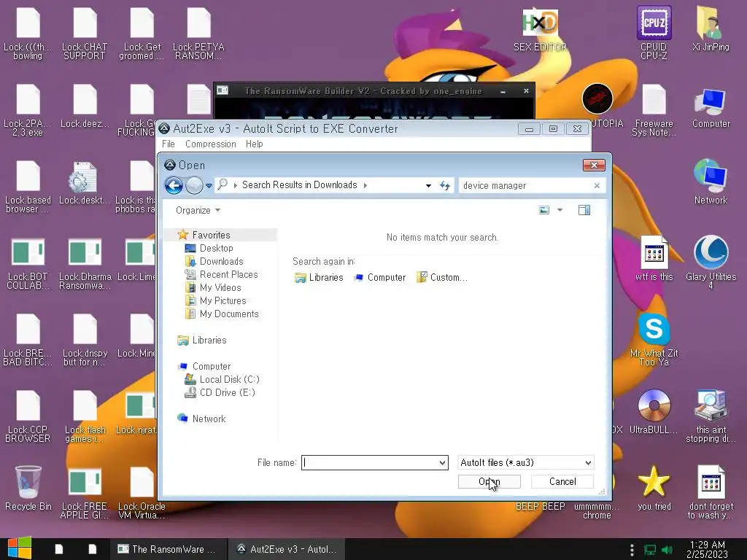
Task: Click the File name input field
Action: (x=370, y=462)
